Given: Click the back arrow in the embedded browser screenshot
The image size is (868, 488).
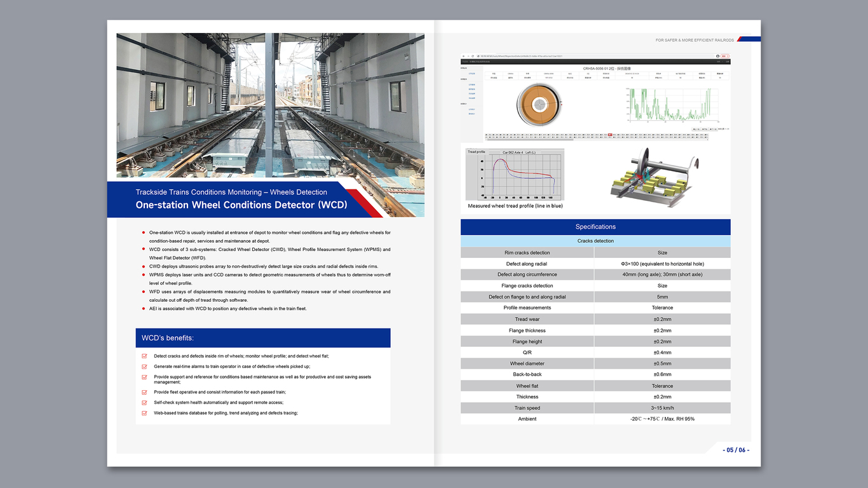Looking at the screenshot, I should point(464,57).
